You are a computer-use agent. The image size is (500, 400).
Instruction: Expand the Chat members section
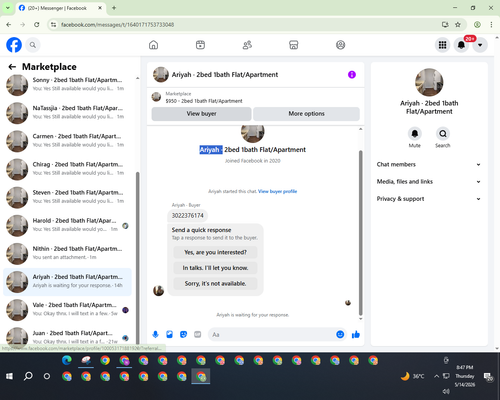coord(429,164)
